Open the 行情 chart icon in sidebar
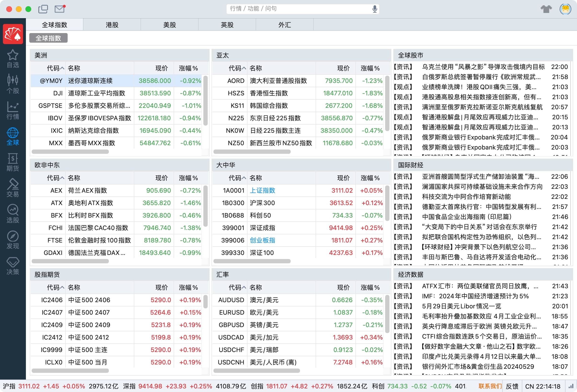The height and width of the screenshot is (392, 577). pos(13,110)
